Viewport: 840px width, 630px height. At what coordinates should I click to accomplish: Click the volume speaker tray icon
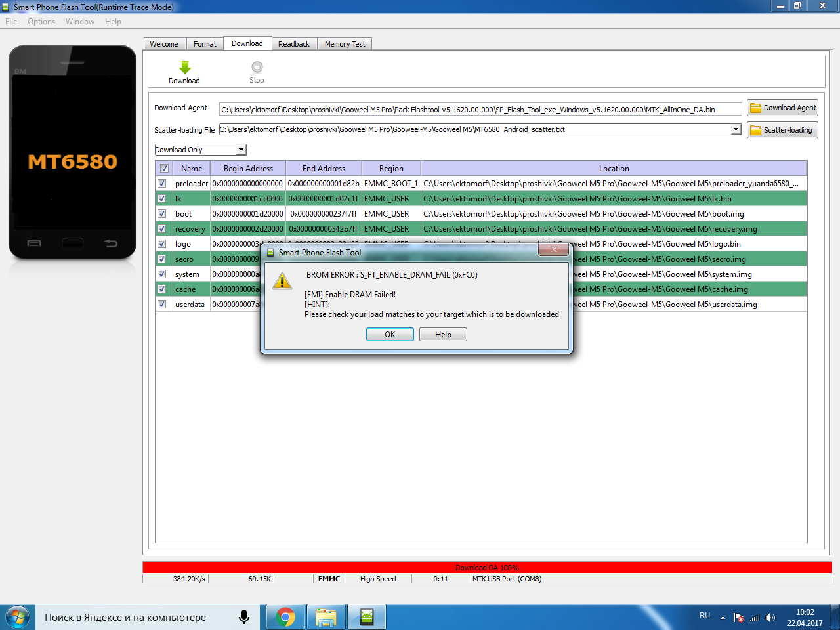(x=770, y=618)
